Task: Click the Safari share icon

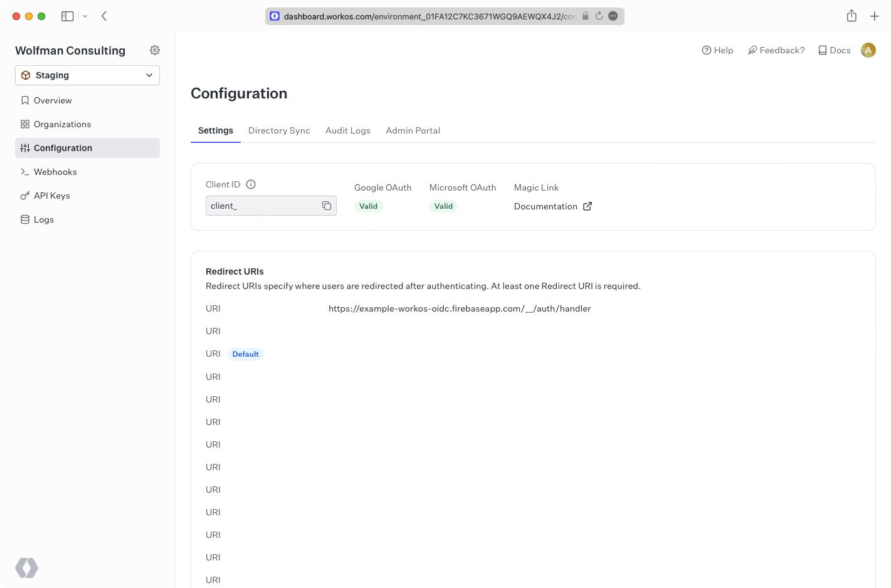Action: (x=851, y=16)
